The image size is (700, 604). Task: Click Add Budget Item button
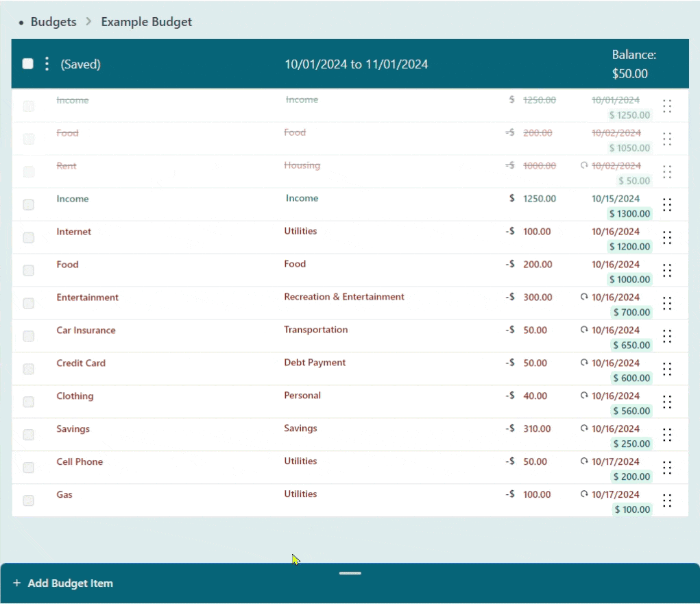(x=70, y=583)
